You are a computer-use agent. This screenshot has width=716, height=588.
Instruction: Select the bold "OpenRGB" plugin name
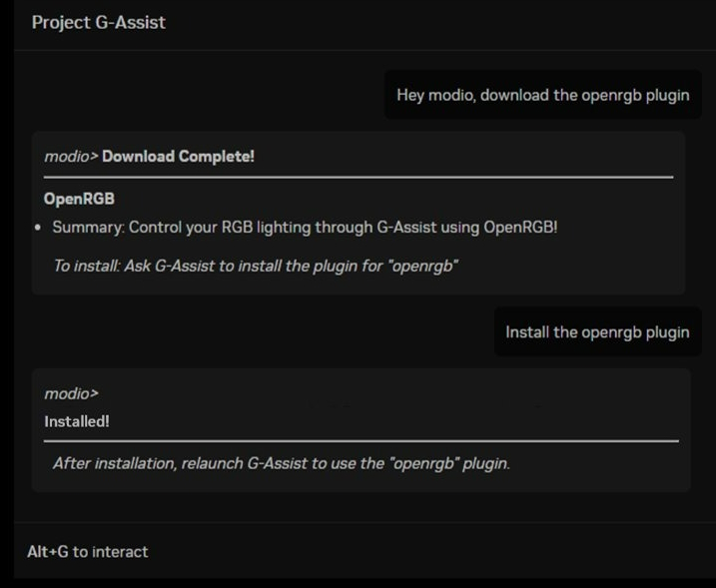click(x=79, y=199)
